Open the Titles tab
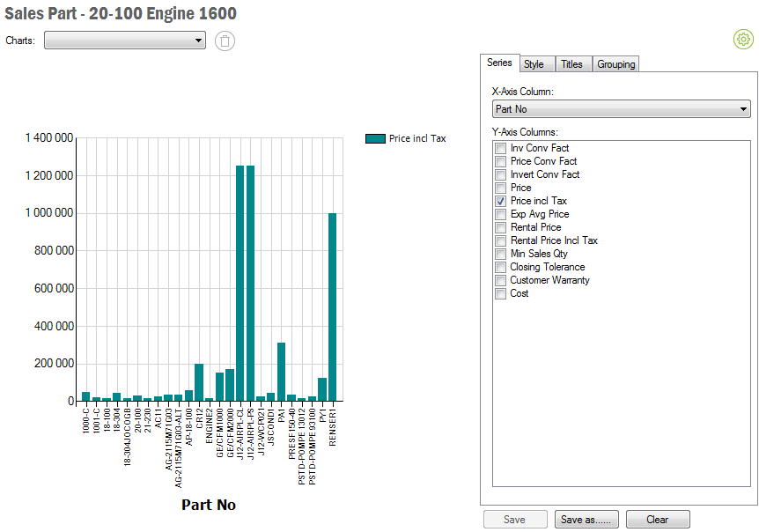759x532 pixels. tap(571, 64)
